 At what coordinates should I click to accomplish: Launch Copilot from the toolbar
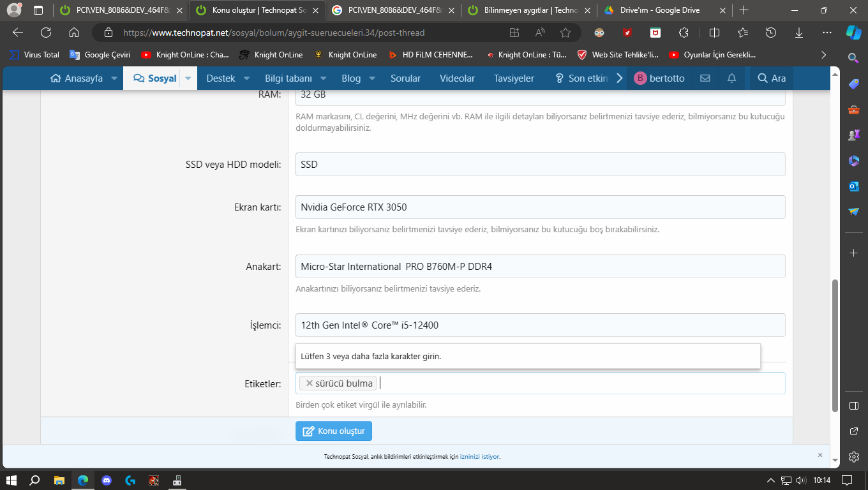[854, 33]
